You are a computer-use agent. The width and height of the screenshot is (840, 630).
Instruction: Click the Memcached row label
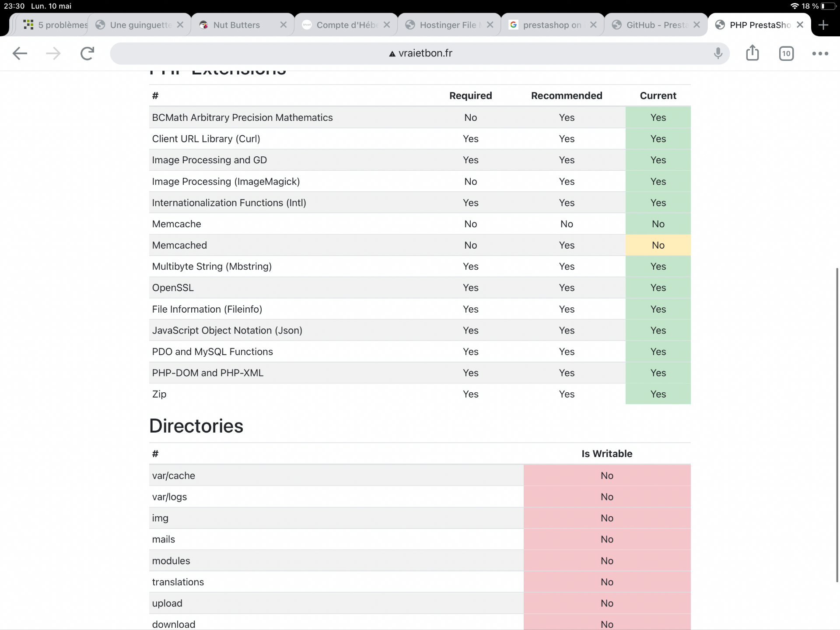(x=179, y=245)
